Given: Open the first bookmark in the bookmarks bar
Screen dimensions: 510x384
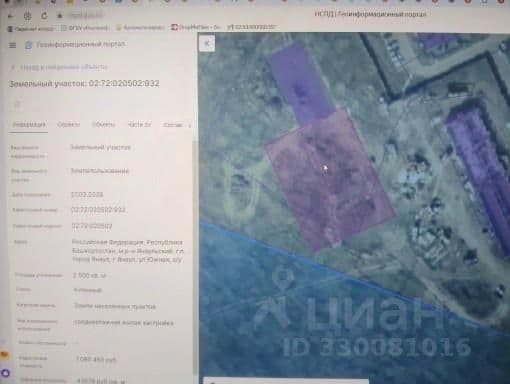Looking at the screenshot, I should pos(31,29).
